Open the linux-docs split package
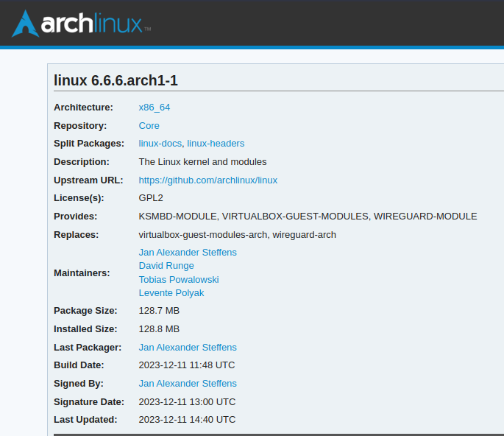The height and width of the screenshot is (436, 504). click(x=160, y=143)
